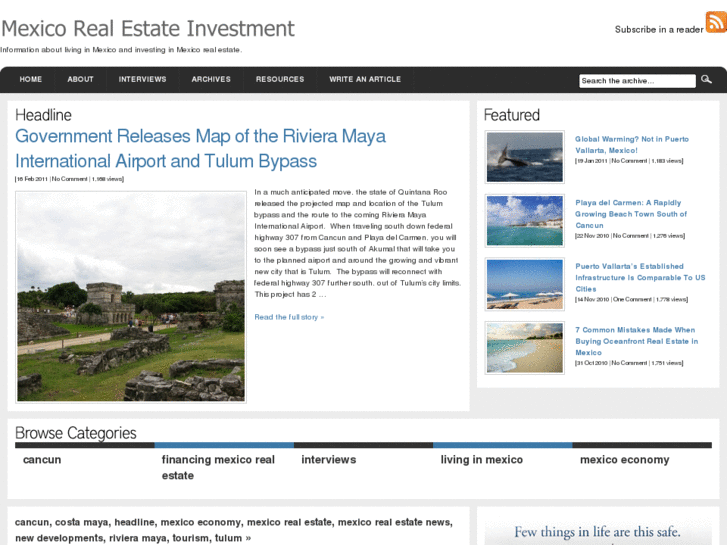Click the Mexico Real Estate Investment site title
The image size is (727, 545).
point(148,28)
